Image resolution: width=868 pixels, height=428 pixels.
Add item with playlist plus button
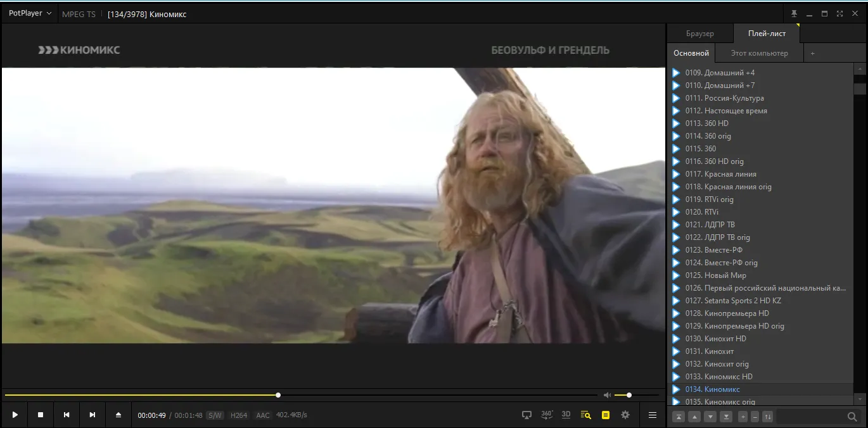743,417
